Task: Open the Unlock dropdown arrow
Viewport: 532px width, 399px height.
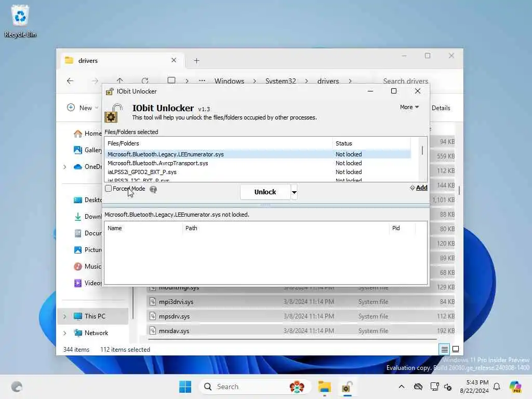Action: 294,192
